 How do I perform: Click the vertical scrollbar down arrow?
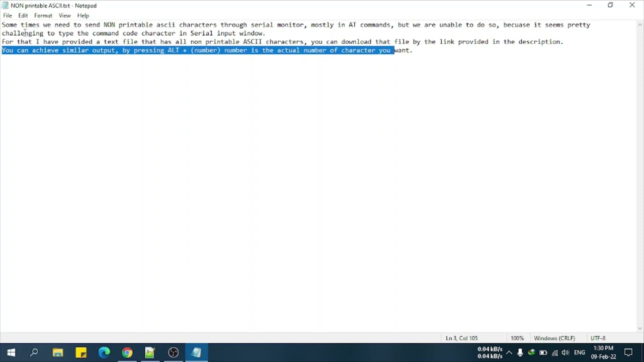640,329
